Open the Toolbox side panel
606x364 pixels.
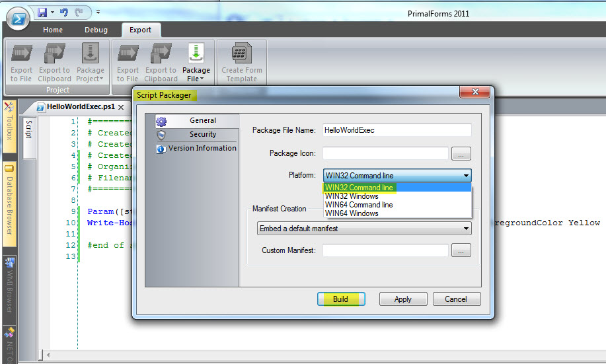[x=9, y=126]
